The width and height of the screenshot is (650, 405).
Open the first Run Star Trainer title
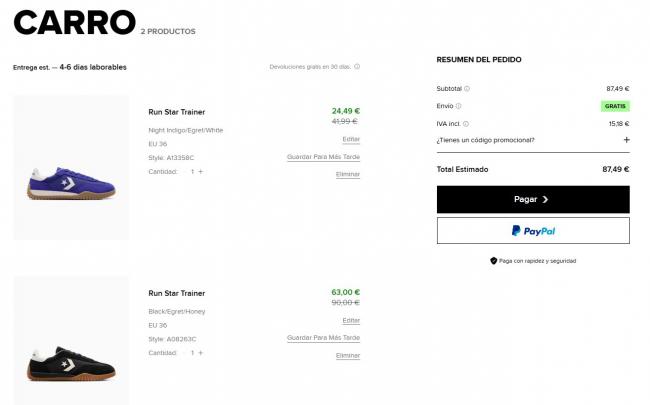coord(177,112)
